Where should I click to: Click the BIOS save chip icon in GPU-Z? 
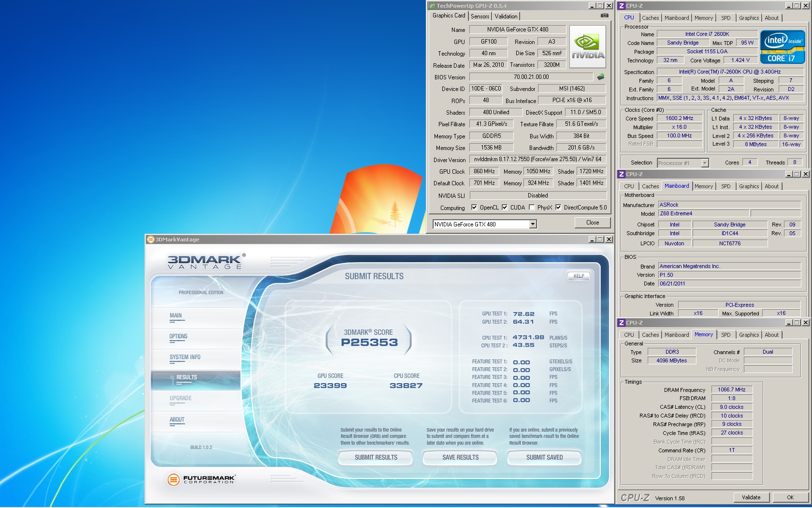(601, 77)
